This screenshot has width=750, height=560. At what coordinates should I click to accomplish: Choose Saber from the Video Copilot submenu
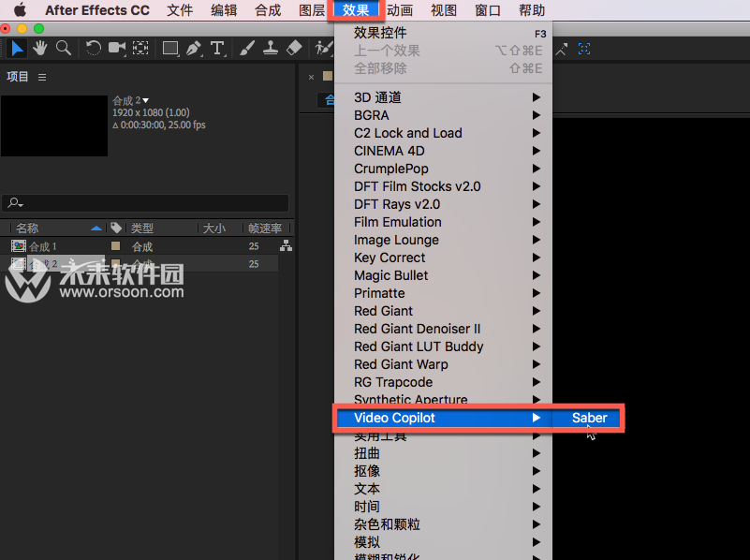point(587,418)
